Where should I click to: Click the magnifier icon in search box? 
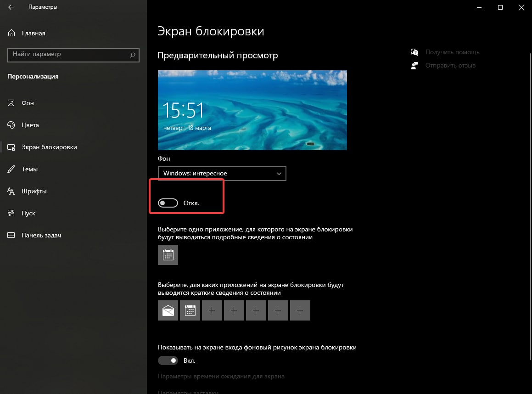coord(133,55)
